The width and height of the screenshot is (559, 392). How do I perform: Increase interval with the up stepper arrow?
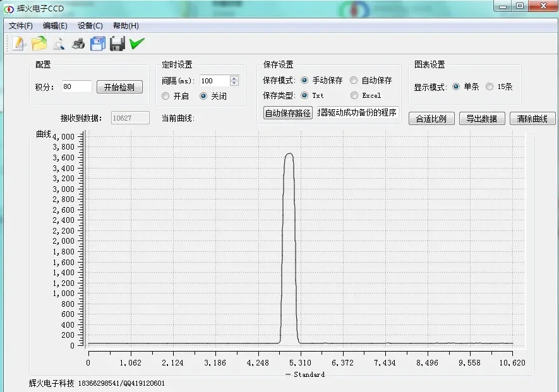point(234,78)
